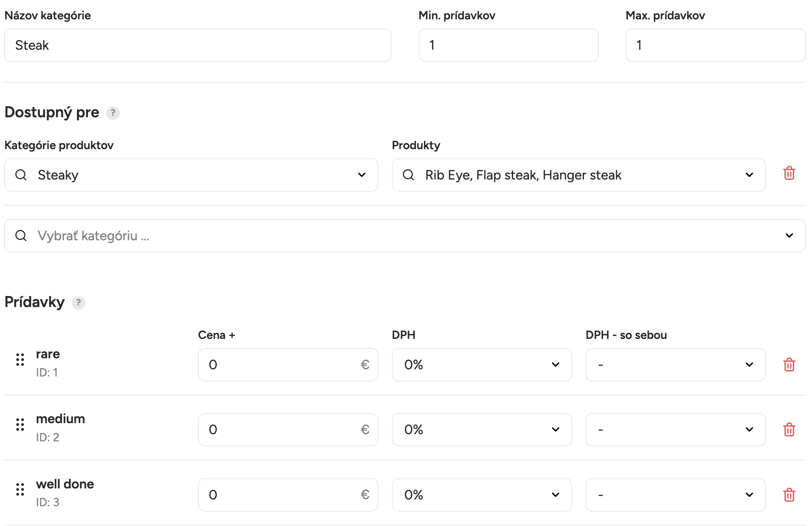Expand the DPH dropdown for well done
The height and width of the screenshot is (526, 812).
pyautogui.click(x=482, y=495)
